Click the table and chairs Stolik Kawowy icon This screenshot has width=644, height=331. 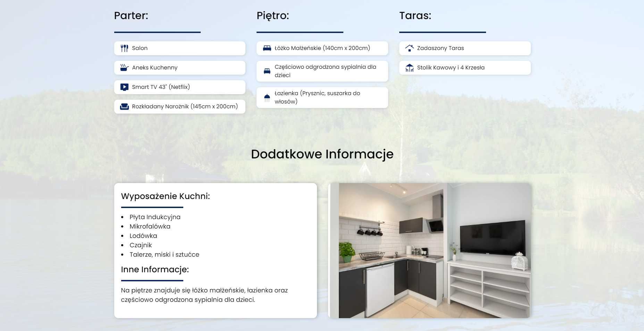(x=410, y=68)
